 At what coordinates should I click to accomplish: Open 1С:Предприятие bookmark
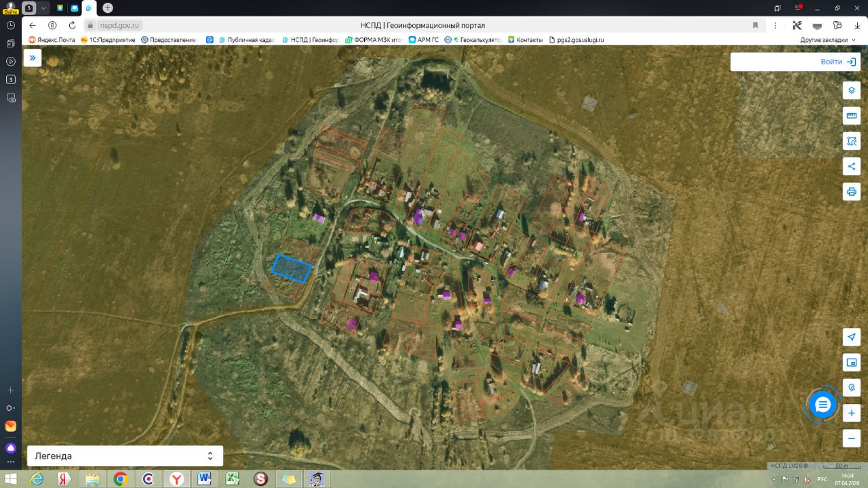[109, 40]
